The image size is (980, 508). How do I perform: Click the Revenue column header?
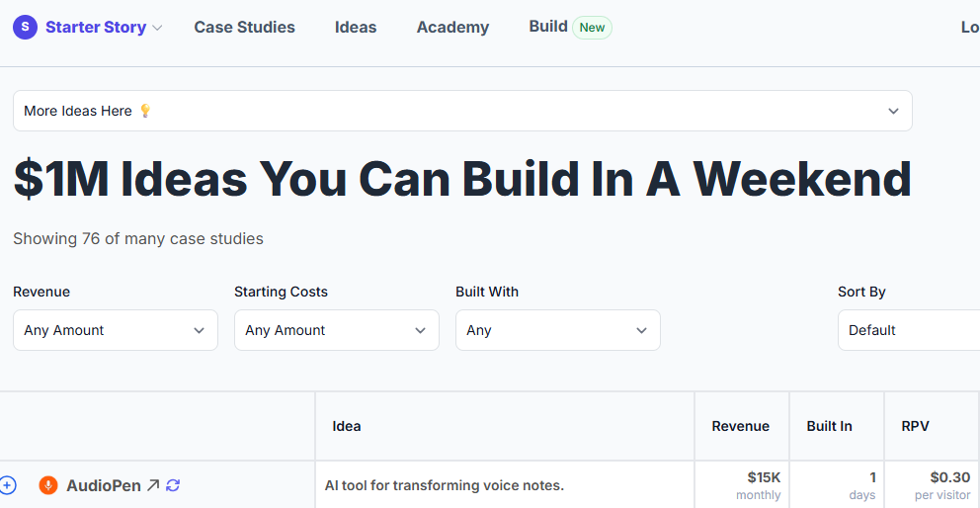(x=741, y=427)
